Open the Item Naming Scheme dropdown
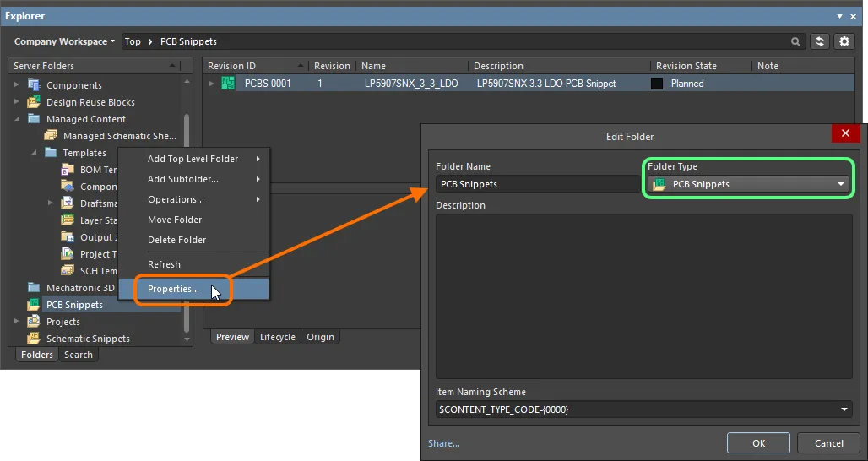 [x=643, y=409]
